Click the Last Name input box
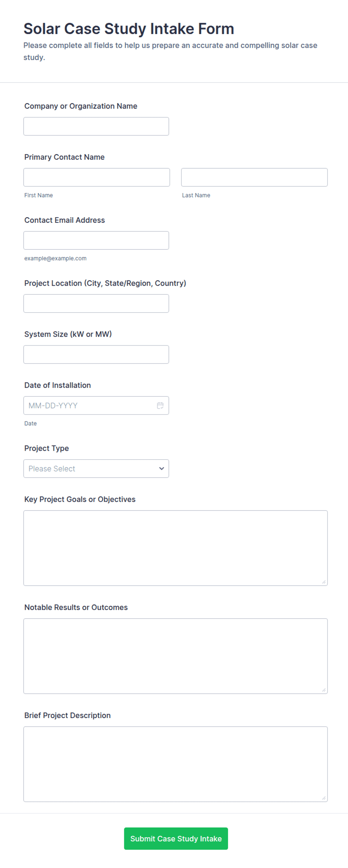348x868 pixels. (254, 177)
